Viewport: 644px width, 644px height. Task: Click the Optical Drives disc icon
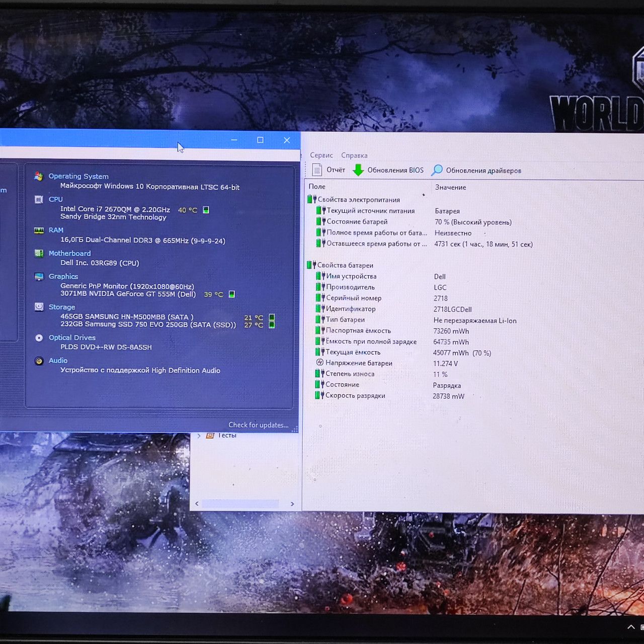(39, 338)
